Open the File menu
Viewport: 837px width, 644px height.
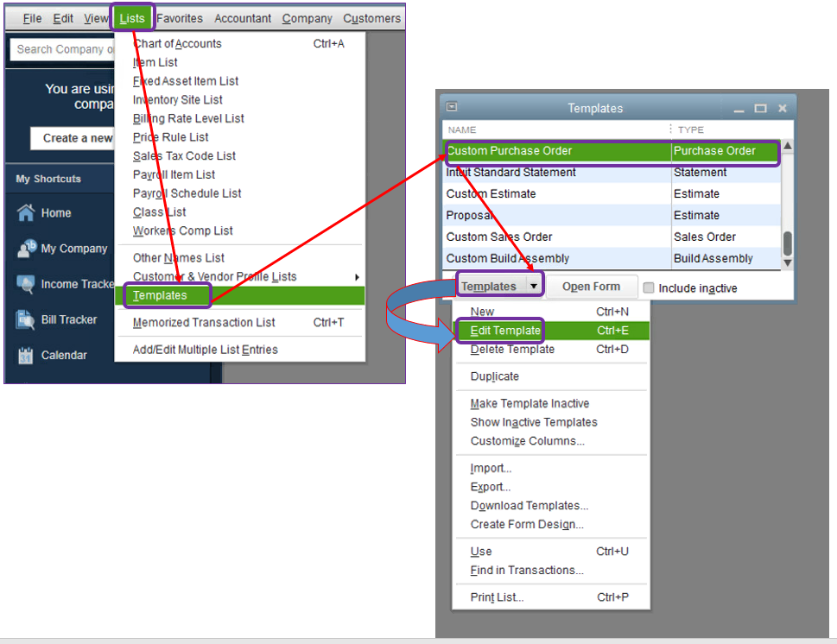coord(32,18)
